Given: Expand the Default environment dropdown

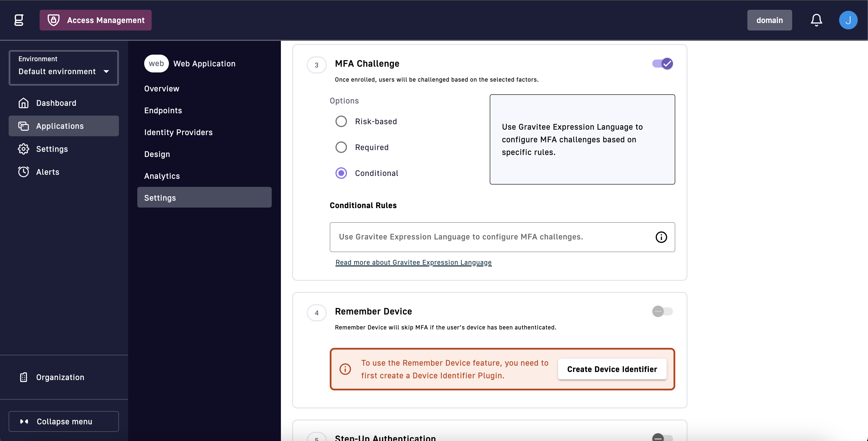Looking at the screenshot, I should pos(64,68).
